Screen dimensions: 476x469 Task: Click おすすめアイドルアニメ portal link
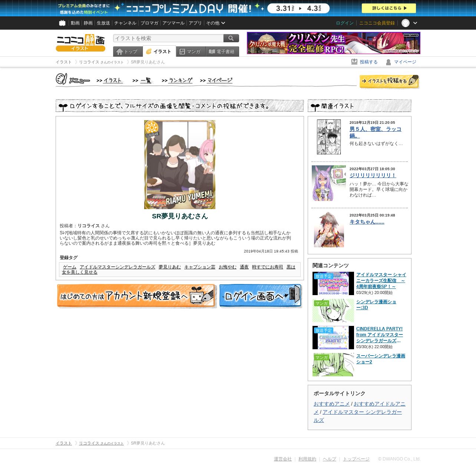380,404
